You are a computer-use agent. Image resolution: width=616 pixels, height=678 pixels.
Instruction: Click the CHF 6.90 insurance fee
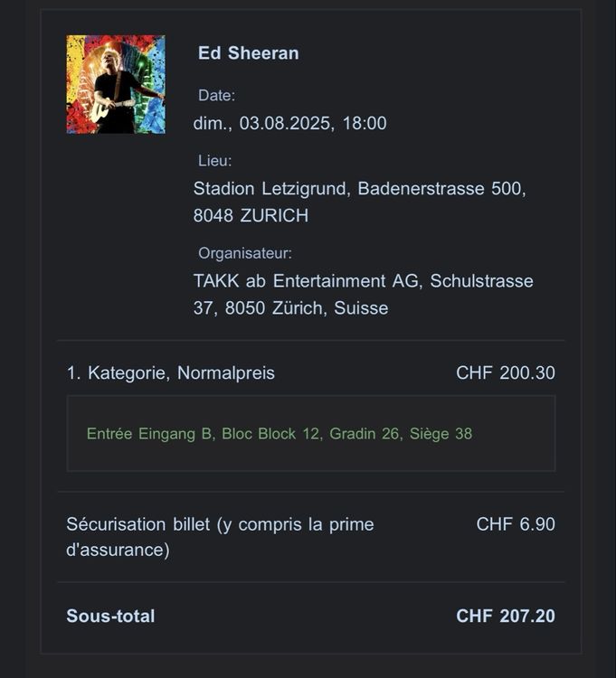tap(516, 524)
